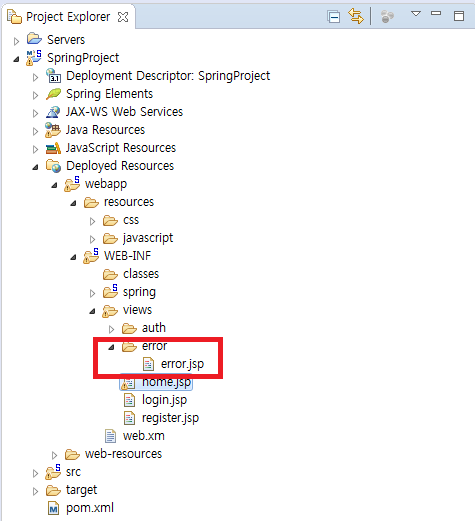Toggle Link with Editor icon
The image size is (475, 521).
pos(356,16)
